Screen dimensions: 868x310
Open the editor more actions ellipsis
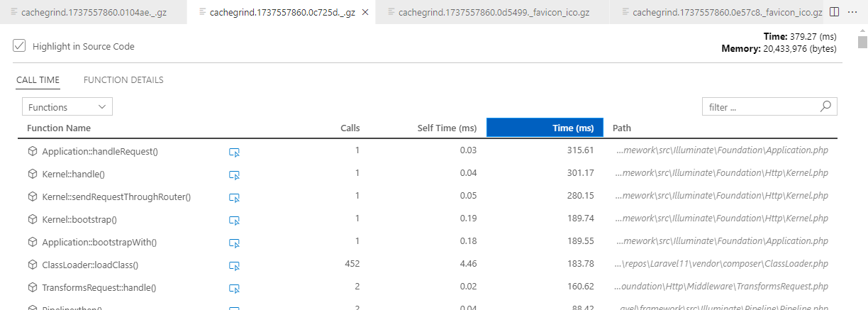(x=853, y=12)
